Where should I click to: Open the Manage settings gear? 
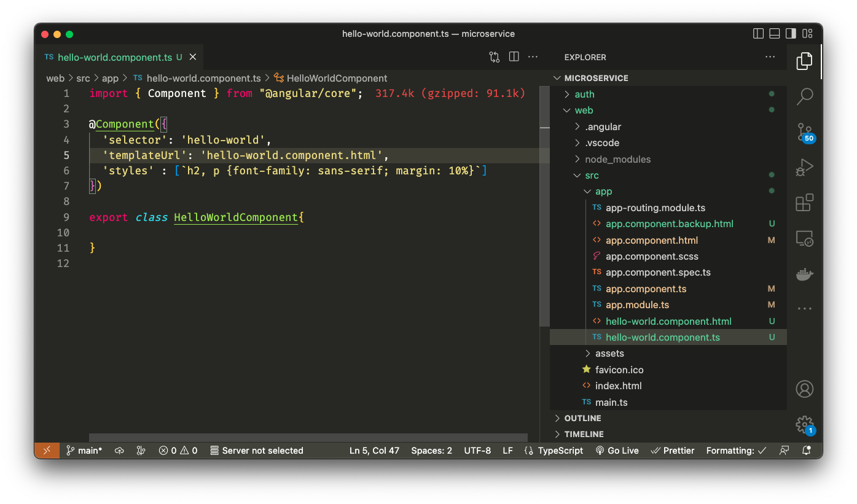804,424
